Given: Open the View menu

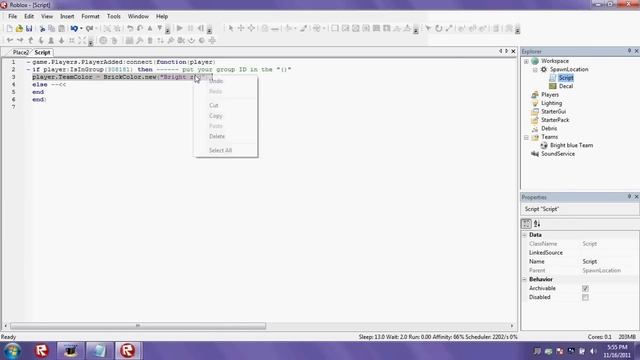Looking at the screenshot, I should click(x=47, y=16).
